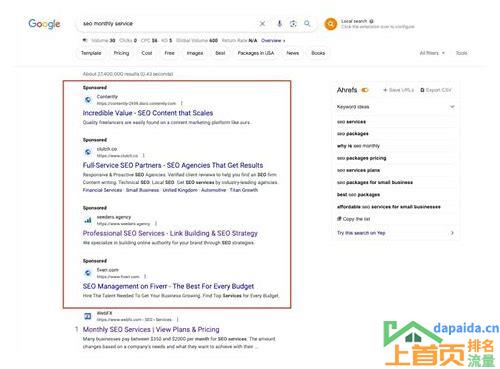Click Automotive sitelink
This screenshot has height=369, width=500.
tap(214, 190)
